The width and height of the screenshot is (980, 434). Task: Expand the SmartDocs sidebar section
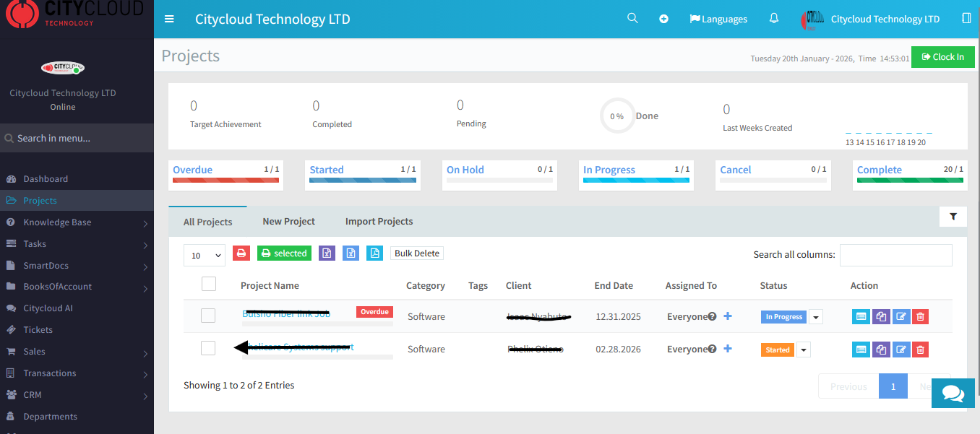point(77,266)
